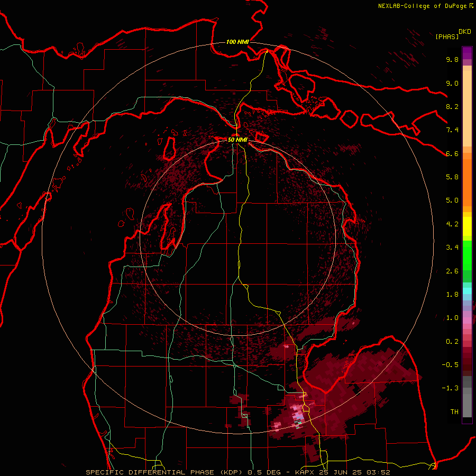The height and width of the screenshot is (476, 476).
Task: Click the 5.0 scale value
Action: [x=452, y=200]
